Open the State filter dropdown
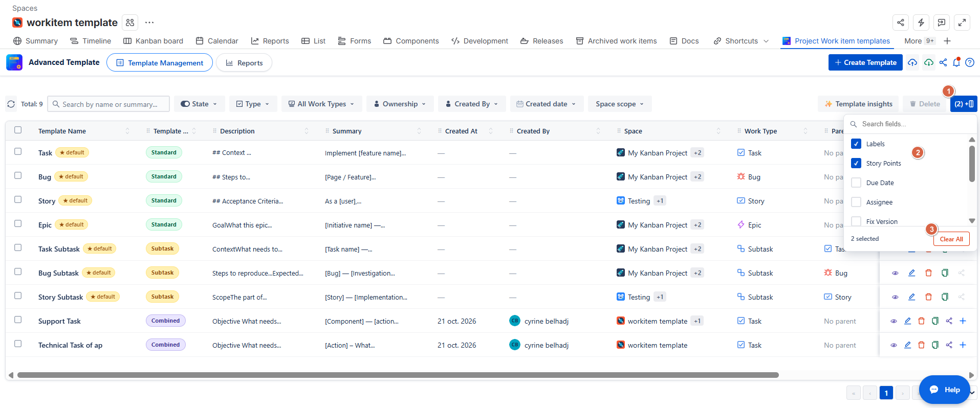Image resolution: width=980 pixels, height=408 pixels. tap(199, 104)
